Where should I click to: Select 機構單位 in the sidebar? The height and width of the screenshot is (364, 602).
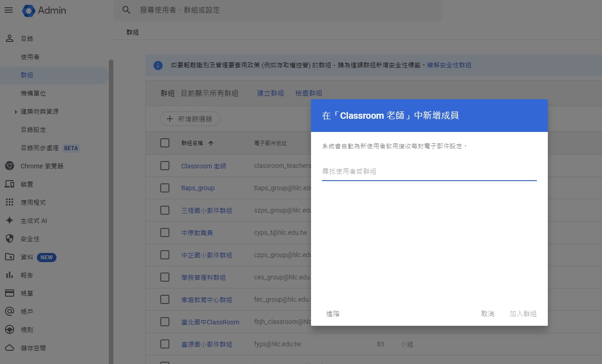pyautogui.click(x=33, y=93)
